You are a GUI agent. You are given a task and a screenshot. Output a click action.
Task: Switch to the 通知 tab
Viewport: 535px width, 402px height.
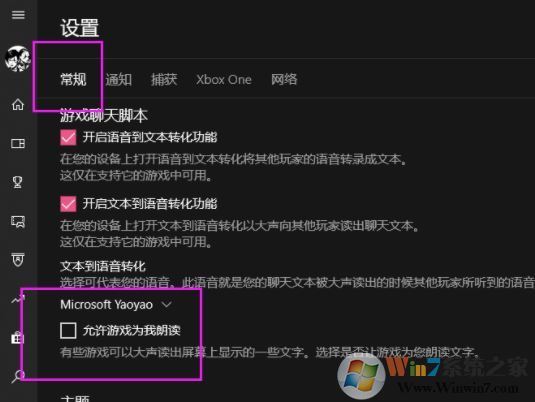click(x=118, y=80)
